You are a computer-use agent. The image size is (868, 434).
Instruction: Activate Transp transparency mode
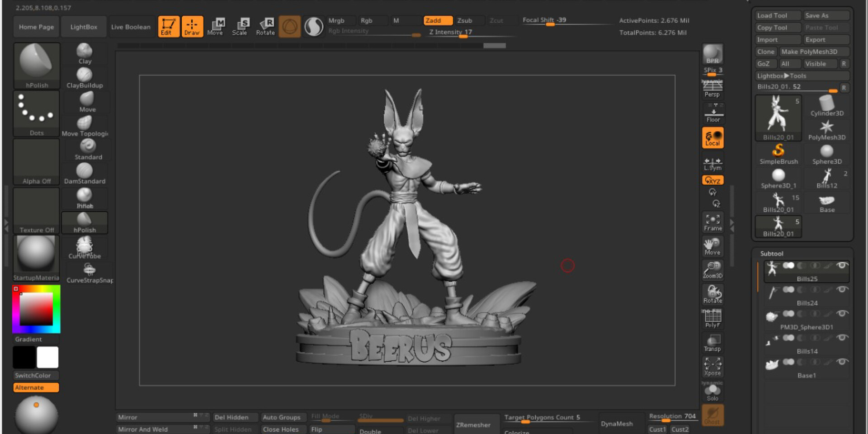pyautogui.click(x=712, y=342)
